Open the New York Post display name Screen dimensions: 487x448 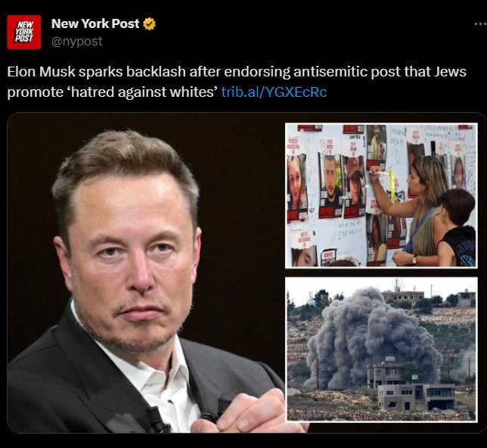pyautogui.click(x=95, y=23)
